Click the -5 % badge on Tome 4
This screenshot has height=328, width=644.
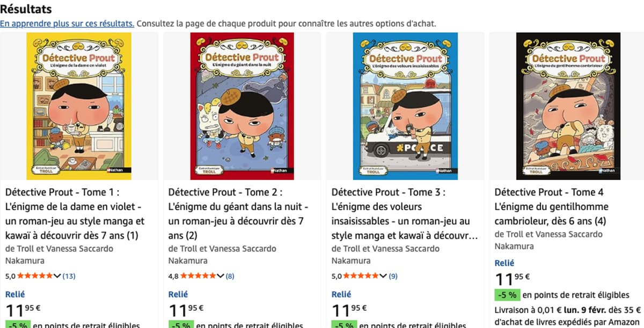pyautogui.click(x=507, y=294)
